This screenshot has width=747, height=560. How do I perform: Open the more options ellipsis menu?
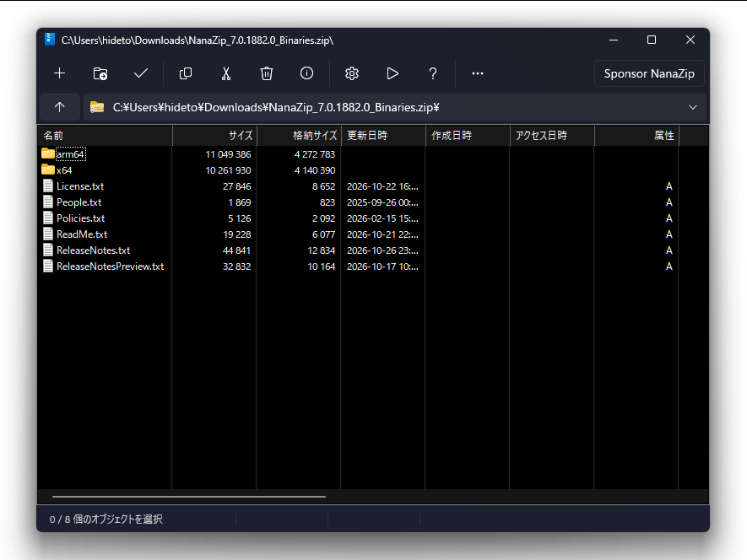click(x=478, y=73)
